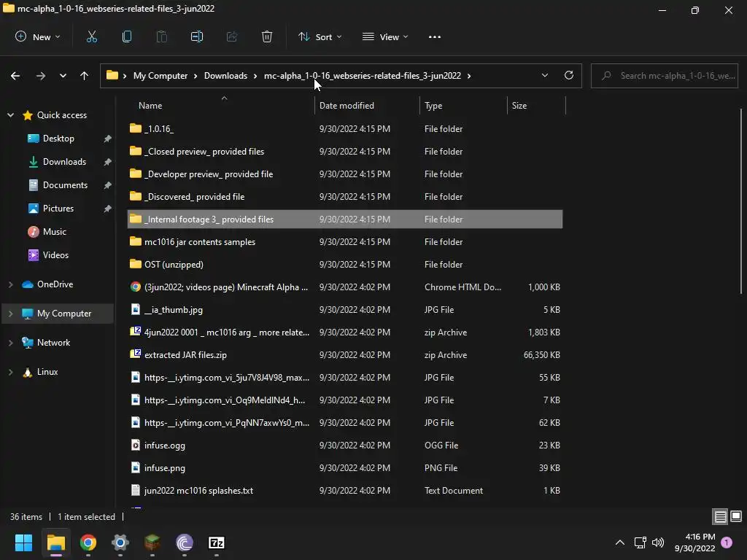Click the zip icon of extracted JAR files.zip
The height and width of the screenshot is (560, 747).
[136, 354]
